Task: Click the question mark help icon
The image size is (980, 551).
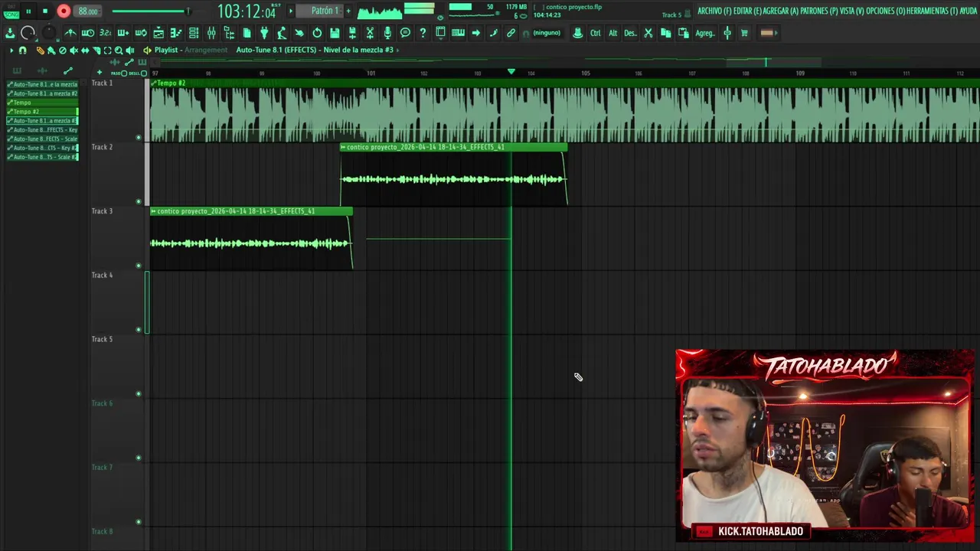Action: [x=423, y=33]
